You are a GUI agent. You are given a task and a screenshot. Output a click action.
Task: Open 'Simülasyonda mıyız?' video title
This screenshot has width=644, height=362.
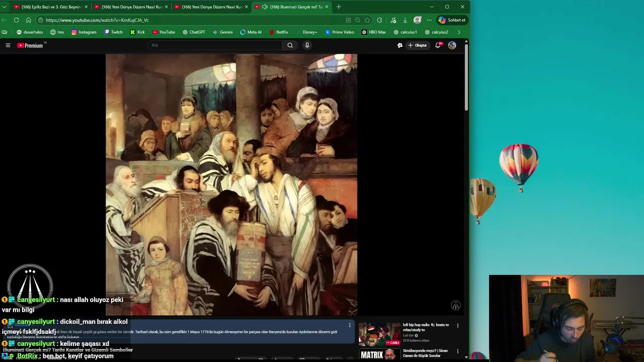(425, 353)
